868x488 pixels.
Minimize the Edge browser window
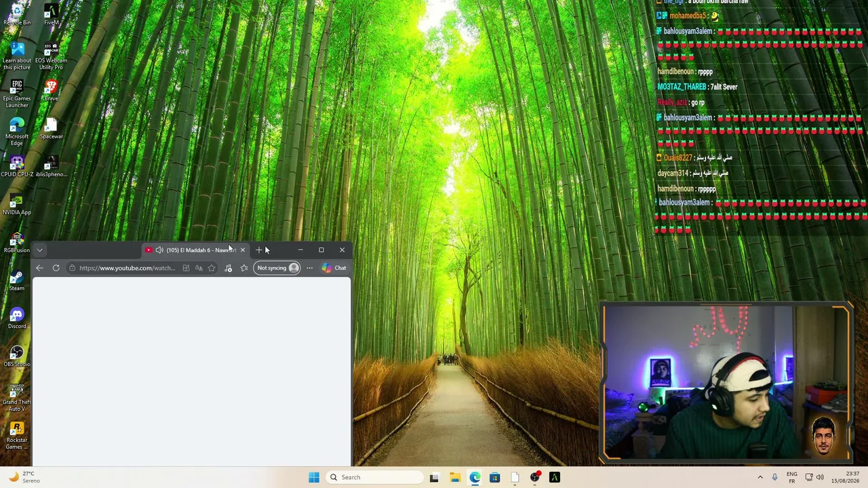[x=300, y=250]
